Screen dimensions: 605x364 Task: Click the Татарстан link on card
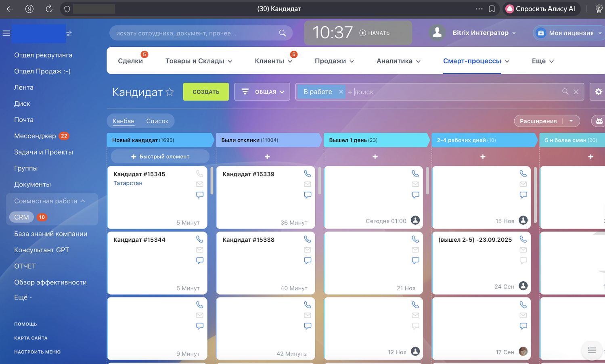pyautogui.click(x=128, y=183)
